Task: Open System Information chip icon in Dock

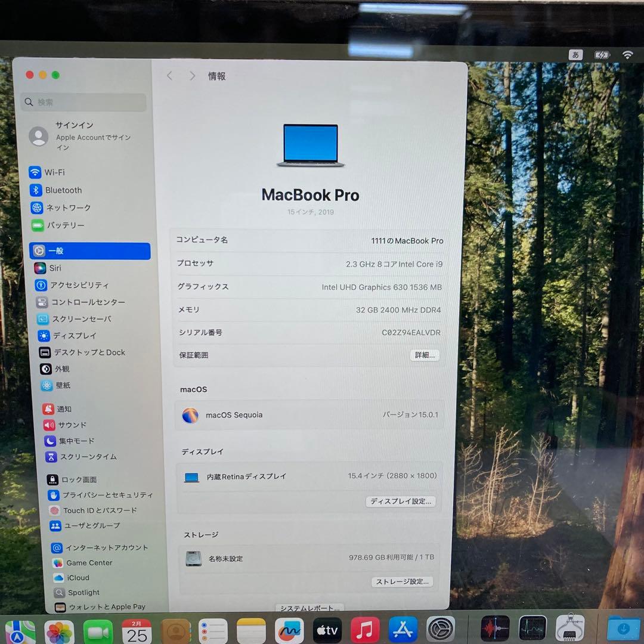Action: click(570, 627)
